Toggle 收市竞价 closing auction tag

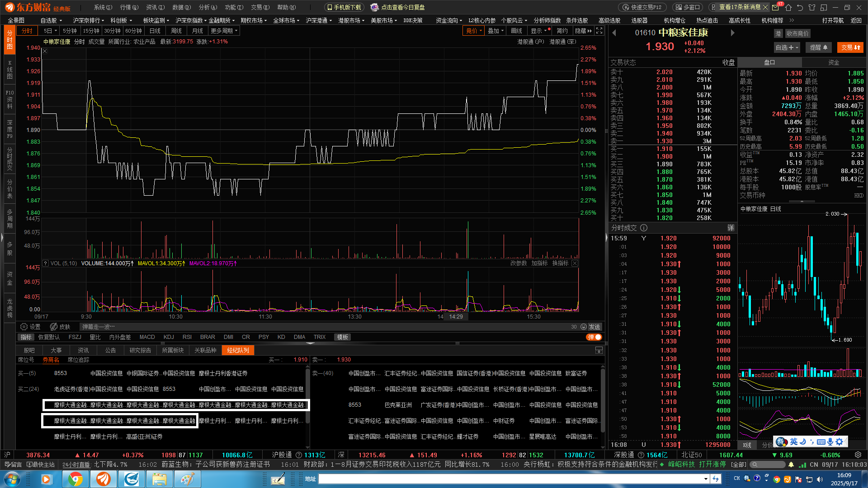797,33
